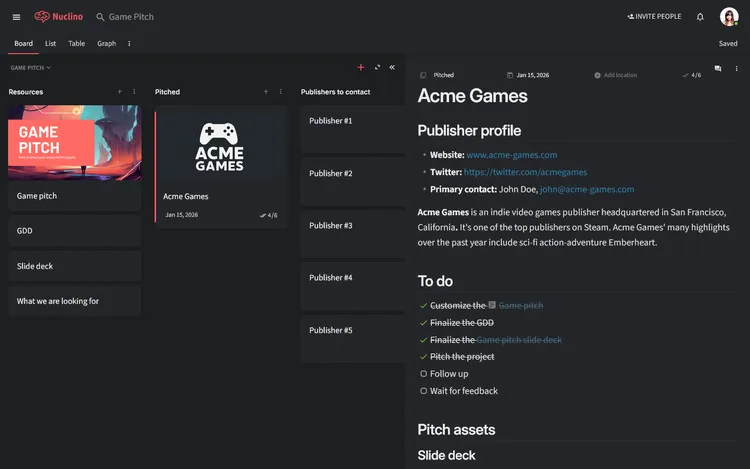Click the Acme Games document title
This screenshot has height=469, width=750.
click(472, 96)
